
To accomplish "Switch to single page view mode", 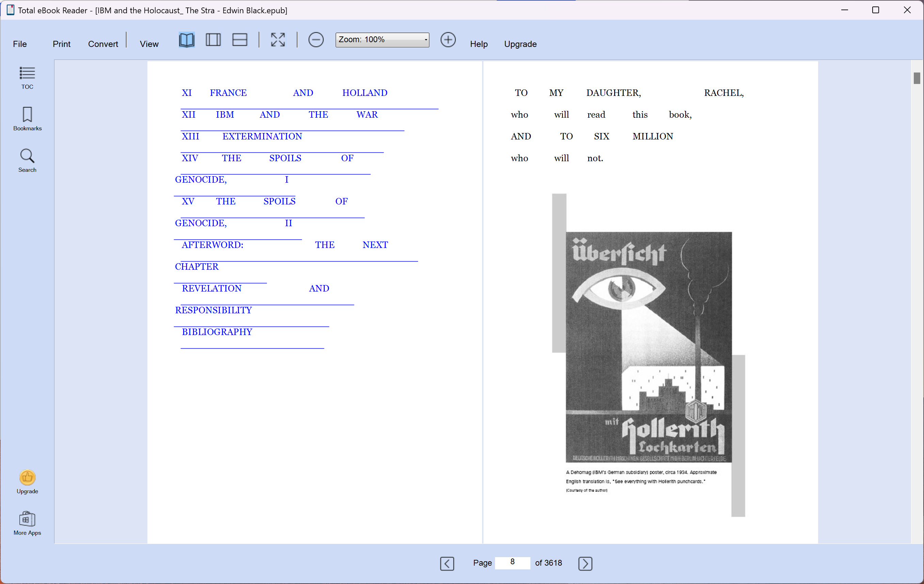I will click(x=213, y=40).
